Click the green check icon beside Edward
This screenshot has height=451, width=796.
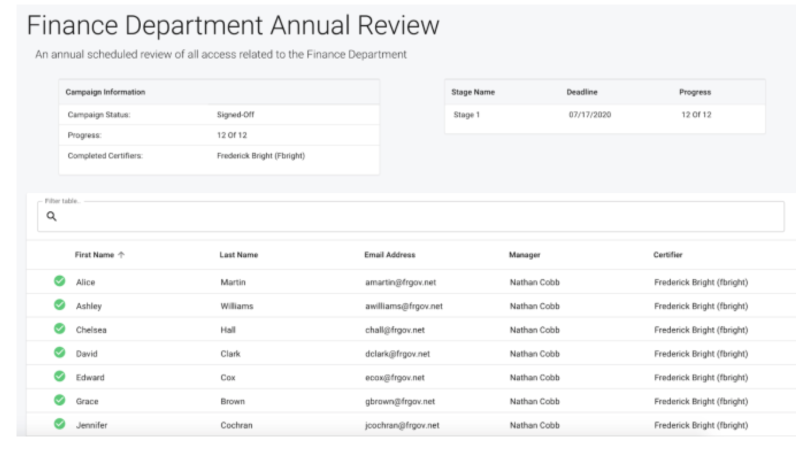[x=59, y=377]
